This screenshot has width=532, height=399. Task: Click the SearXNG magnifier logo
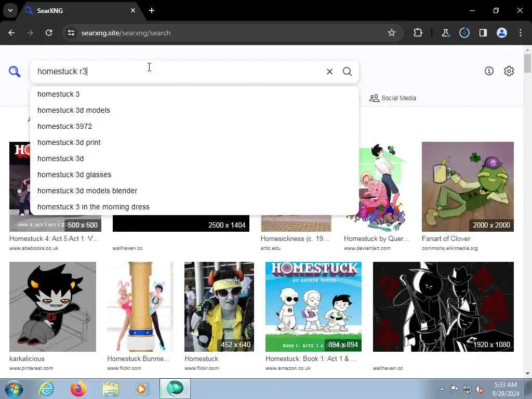click(15, 72)
